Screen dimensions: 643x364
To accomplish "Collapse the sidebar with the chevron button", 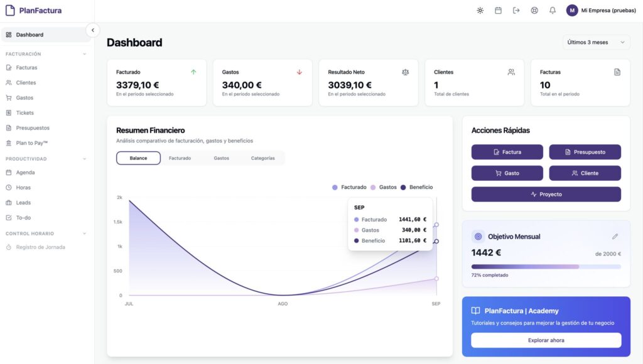I will (x=93, y=30).
